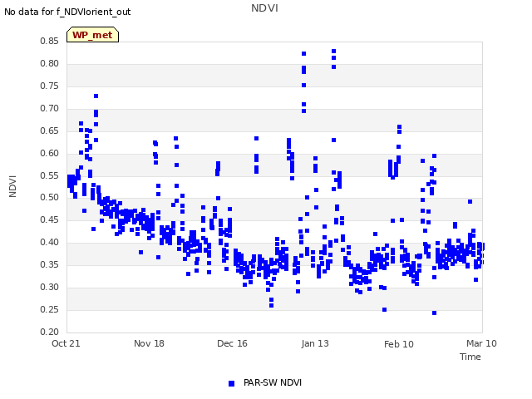
Task: Click the 0.50 y-axis tick label
Action: click(x=50, y=197)
